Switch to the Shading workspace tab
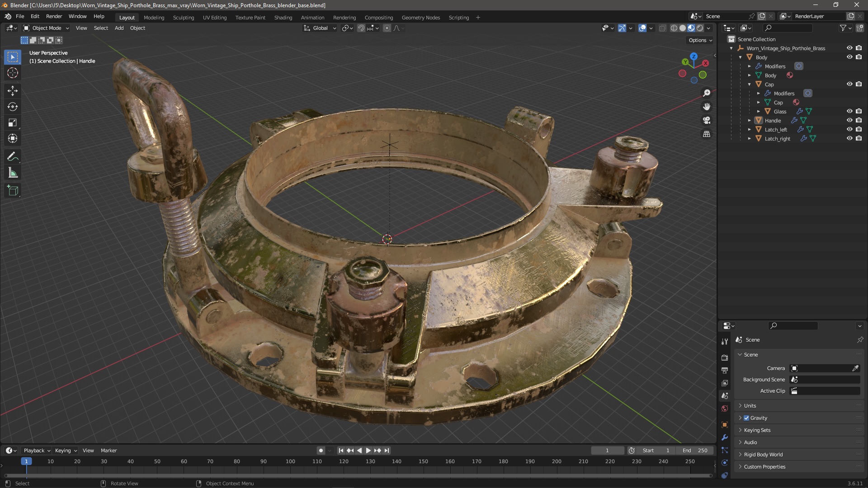The height and width of the screenshot is (488, 868). pyautogui.click(x=283, y=18)
